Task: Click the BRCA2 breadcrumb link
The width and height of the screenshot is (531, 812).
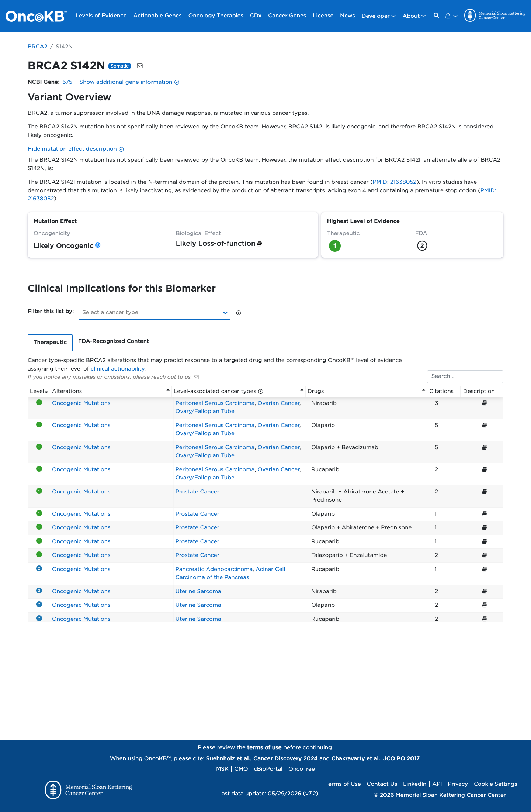Action: 38,47
